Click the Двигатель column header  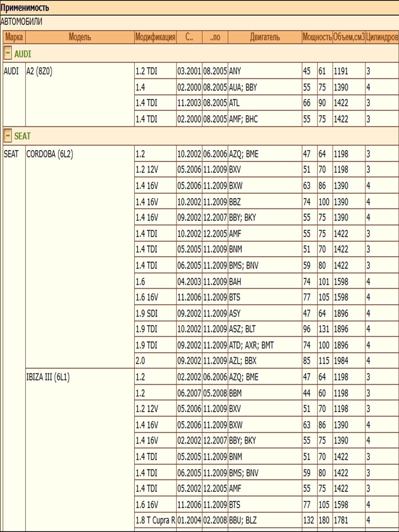tap(265, 37)
